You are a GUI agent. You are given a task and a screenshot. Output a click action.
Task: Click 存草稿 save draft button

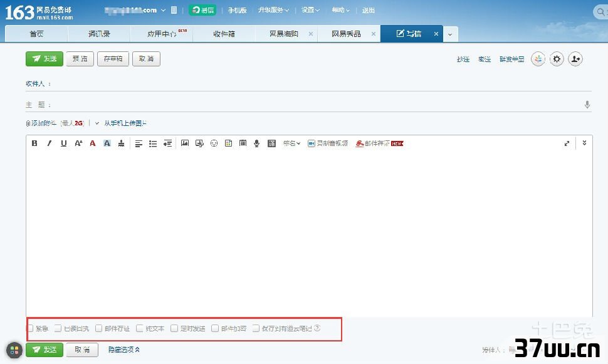click(113, 59)
